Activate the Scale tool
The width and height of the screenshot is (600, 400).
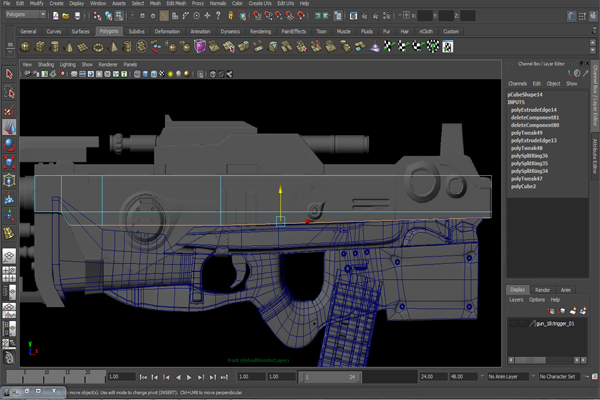(x=9, y=162)
